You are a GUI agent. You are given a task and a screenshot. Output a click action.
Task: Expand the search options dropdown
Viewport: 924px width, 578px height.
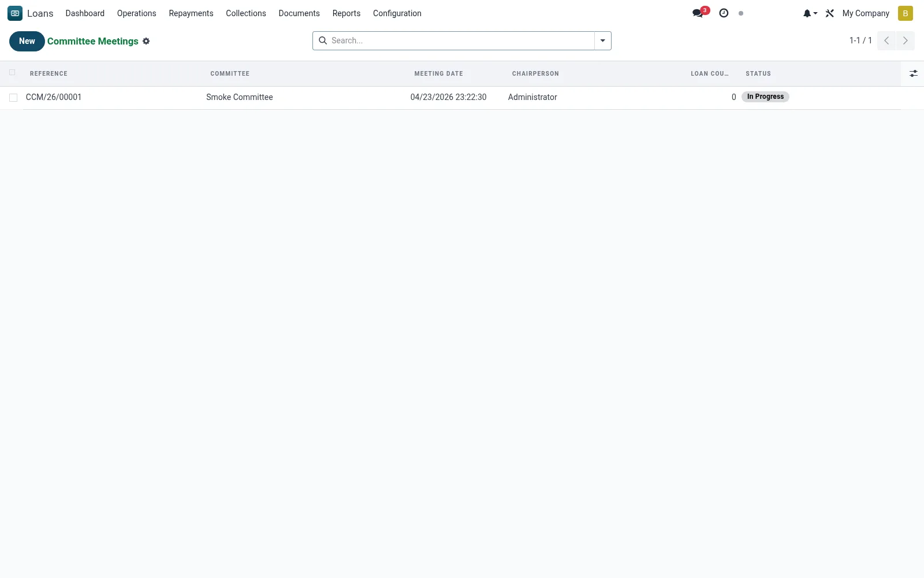602,40
